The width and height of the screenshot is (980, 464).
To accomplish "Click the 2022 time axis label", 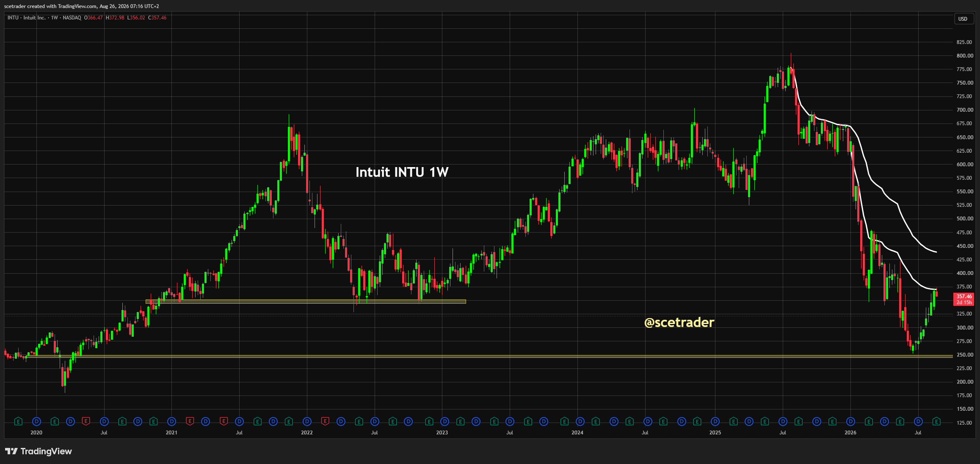I will [x=307, y=433].
